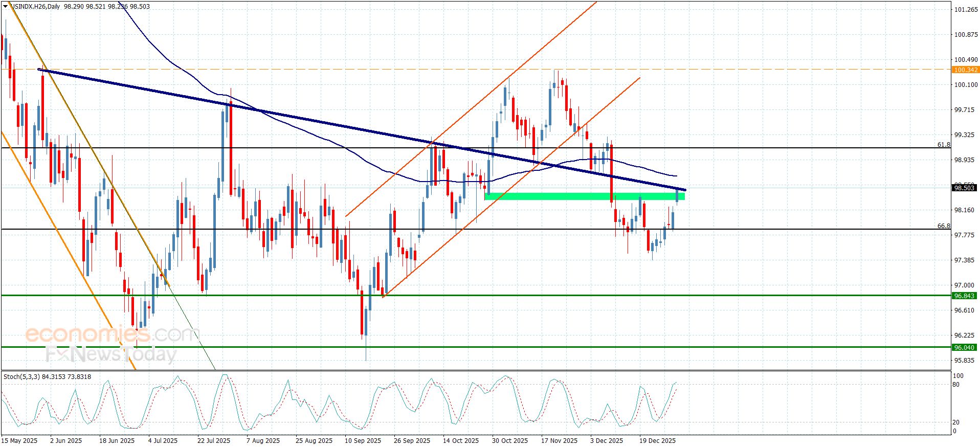Click the green rectangle zone on chart
Screen dimensions: 980x447
point(583,196)
